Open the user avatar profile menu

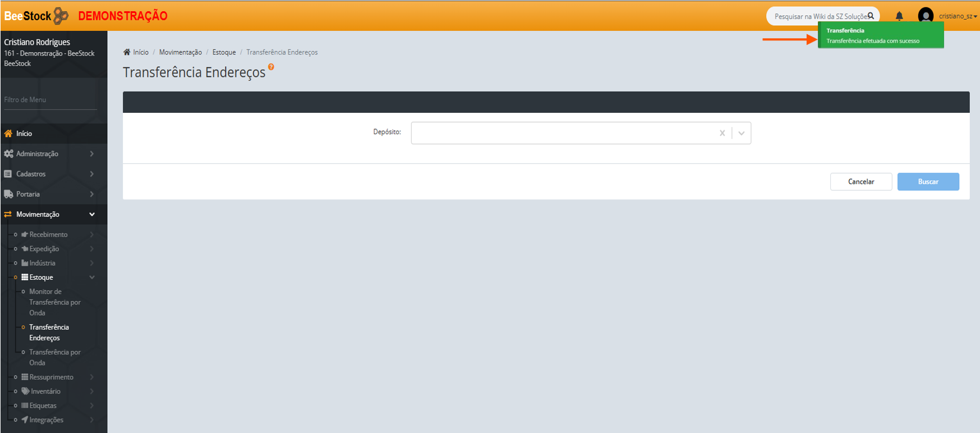[x=926, y=16]
